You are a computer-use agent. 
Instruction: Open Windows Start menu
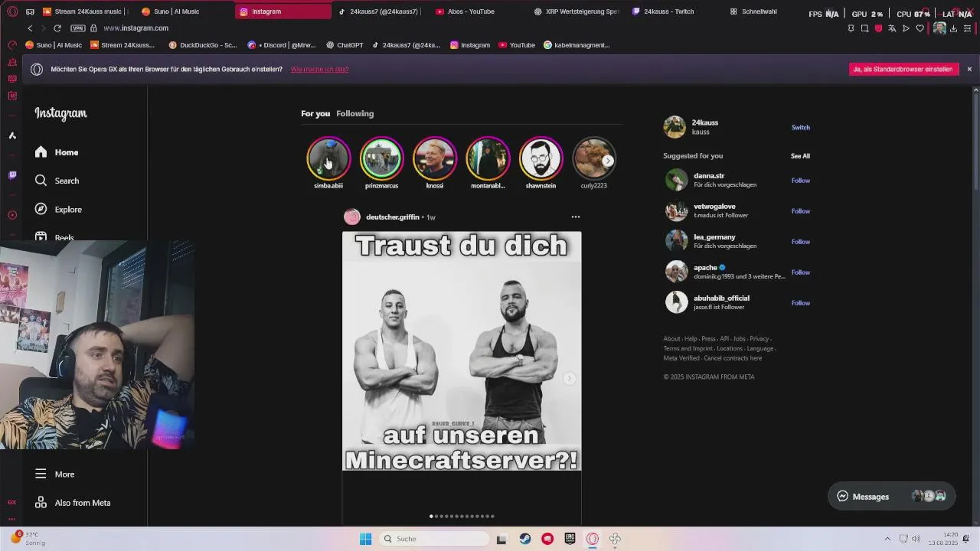point(365,539)
